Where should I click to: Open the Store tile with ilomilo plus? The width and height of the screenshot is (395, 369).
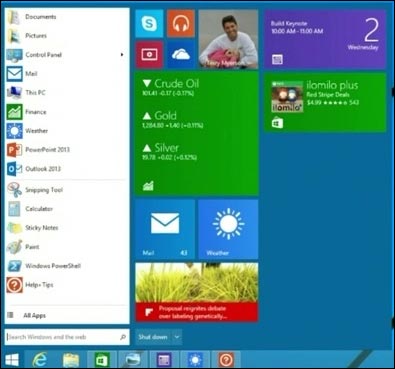pyautogui.click(x=325, y=102)
